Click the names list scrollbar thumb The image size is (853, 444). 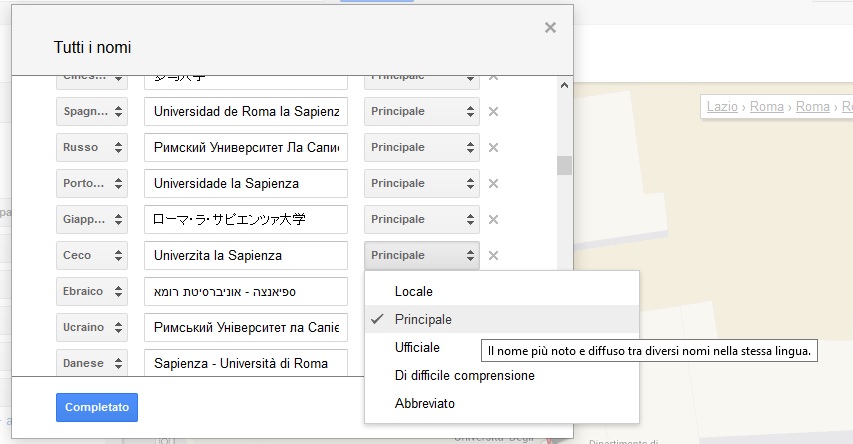[x=564, y=165]
